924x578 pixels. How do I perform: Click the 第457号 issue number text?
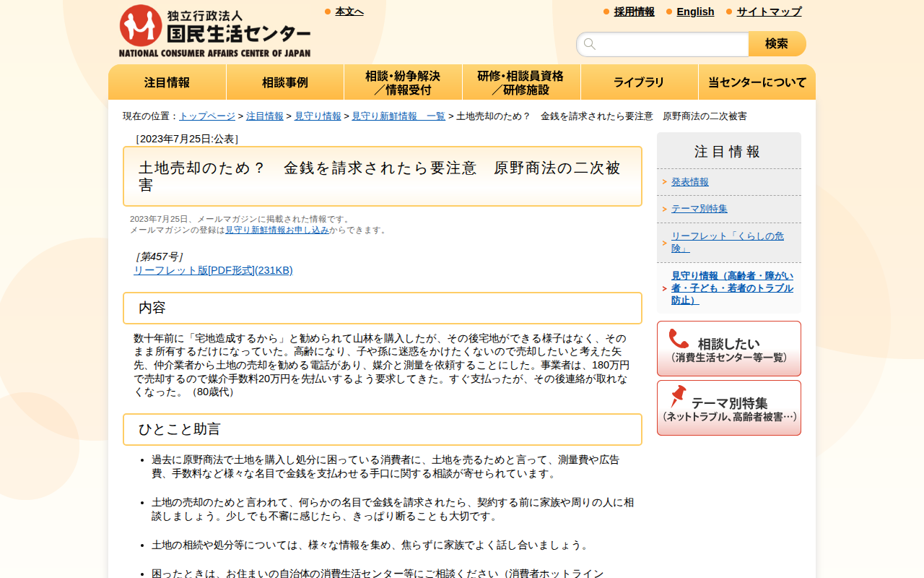(159, 256)
